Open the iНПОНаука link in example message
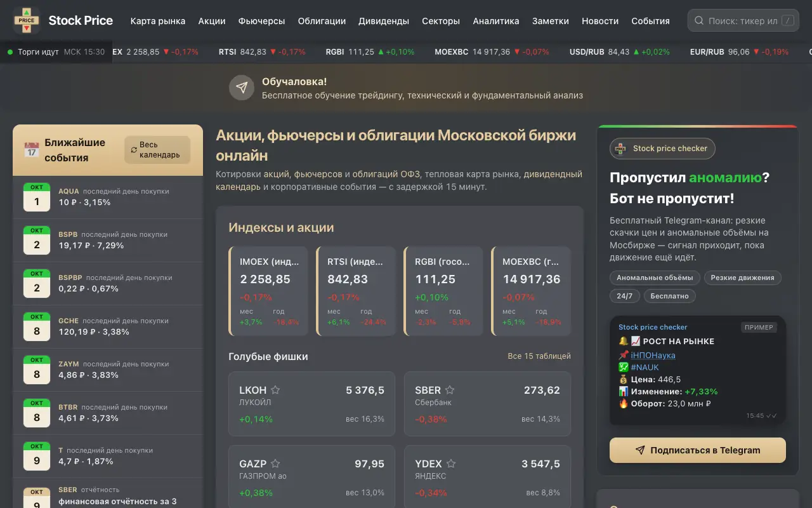This screenshot has height=508, width=812. pos(653,356)
